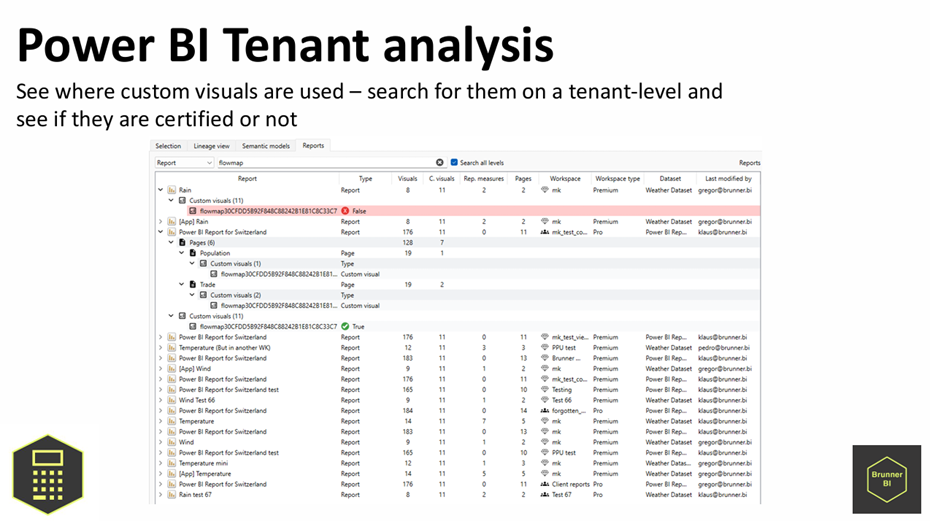Click the Custom visuals (1) group icon
Screen dimensions: 930x521
click(x=203, y=263)
